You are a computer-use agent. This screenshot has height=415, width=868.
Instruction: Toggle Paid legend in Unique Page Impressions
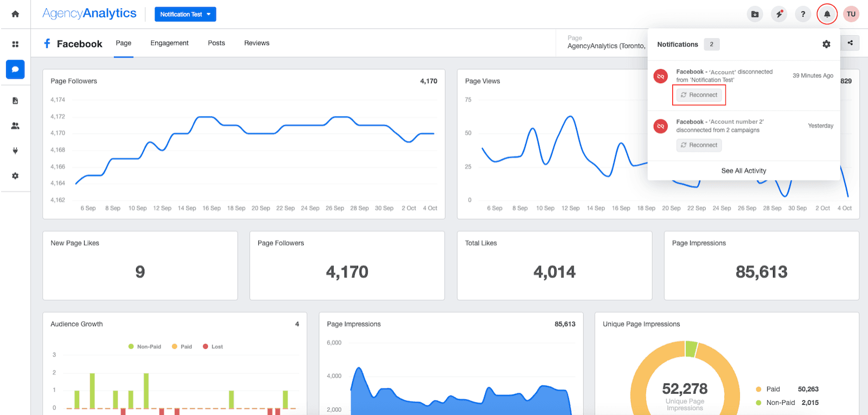(x=768, y=390)
